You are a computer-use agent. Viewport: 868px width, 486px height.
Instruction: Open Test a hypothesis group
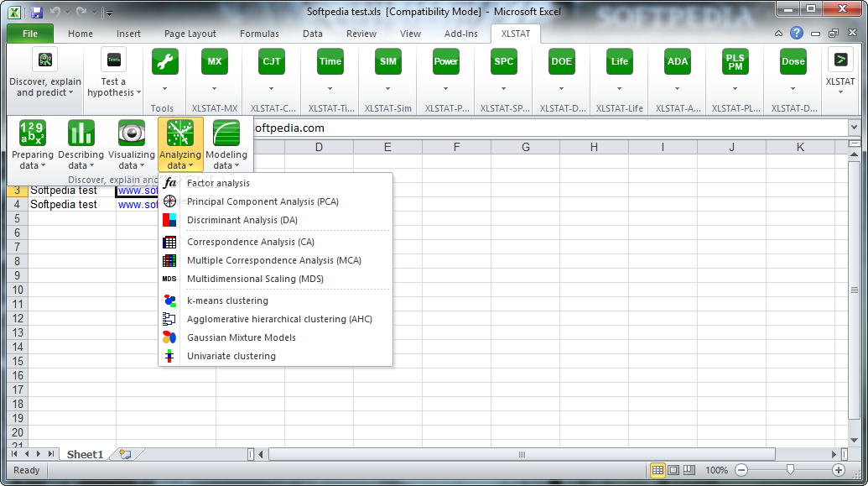[114, 74]
